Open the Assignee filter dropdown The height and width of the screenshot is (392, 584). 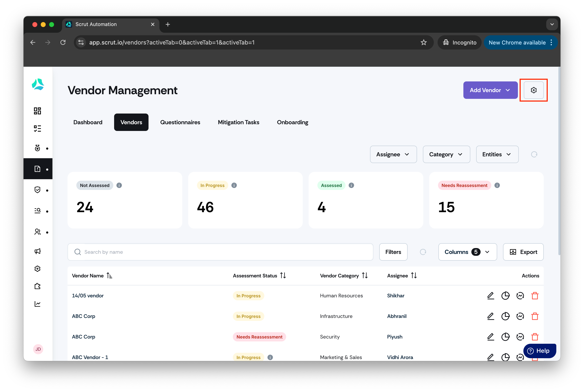point(393,154)
